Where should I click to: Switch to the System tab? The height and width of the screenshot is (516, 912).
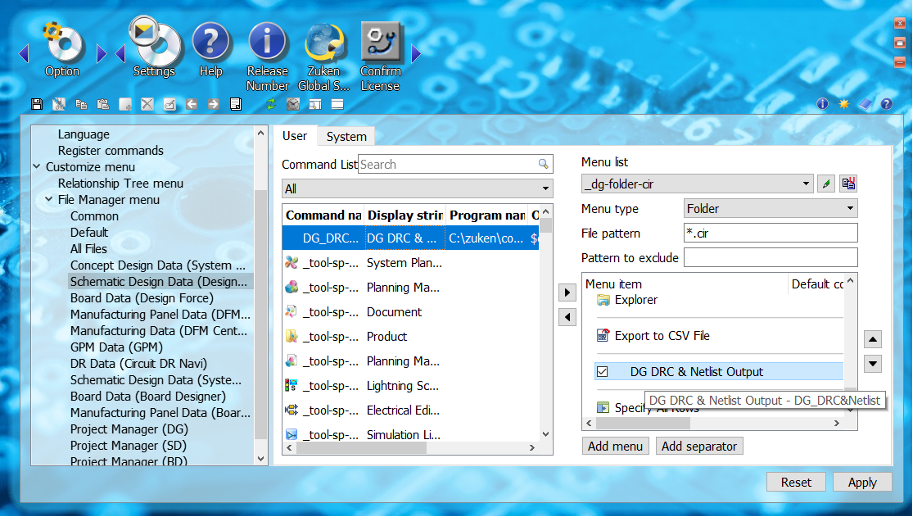pyautogui.click(x=346, y=137)
